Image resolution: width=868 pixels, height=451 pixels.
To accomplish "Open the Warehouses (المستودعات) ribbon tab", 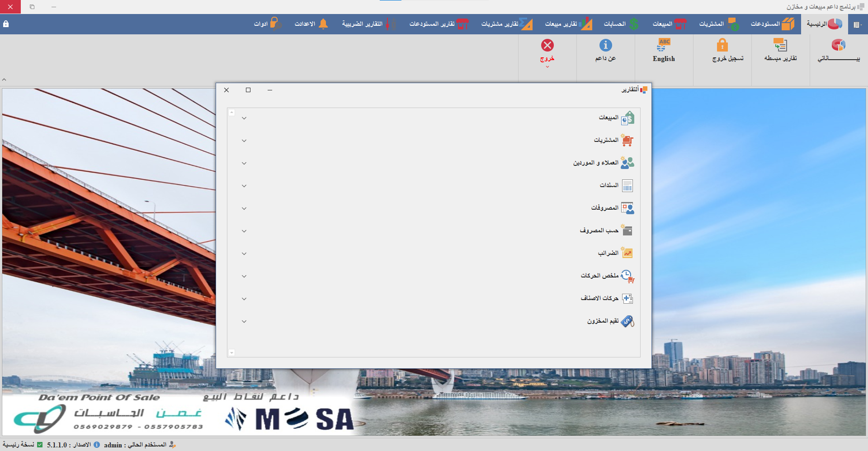I will pyautogui.click(x=772, y=24).
